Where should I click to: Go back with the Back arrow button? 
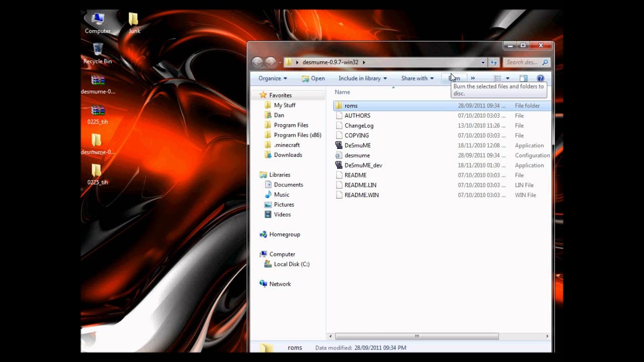pyautogui.click(x=257, y=62)
